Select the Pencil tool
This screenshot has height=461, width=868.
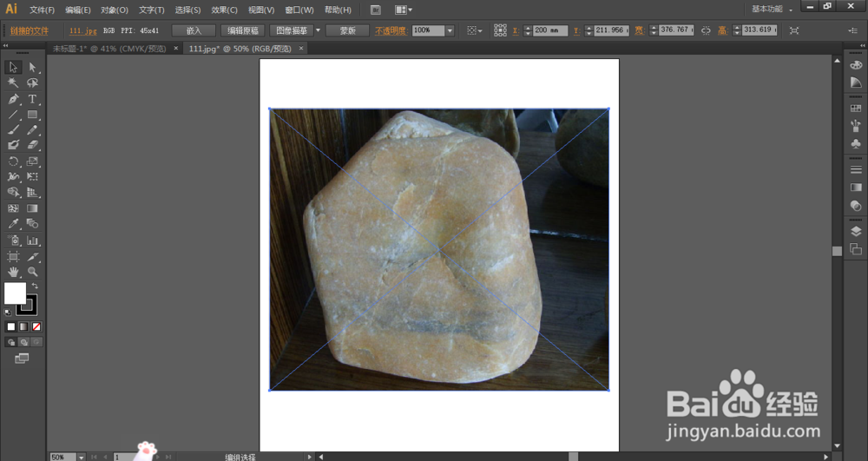click(x=33, y=130)
